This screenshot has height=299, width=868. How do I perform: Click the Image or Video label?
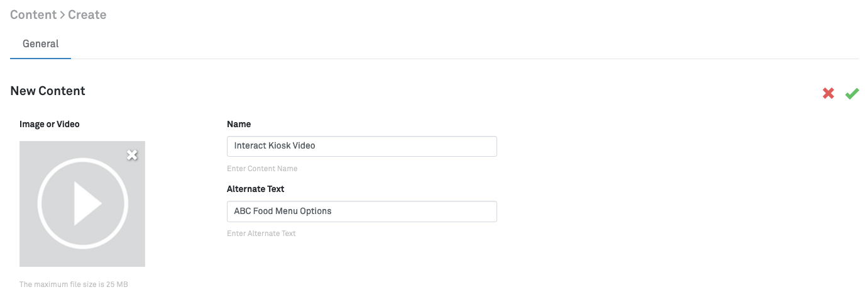coord(50,124)
